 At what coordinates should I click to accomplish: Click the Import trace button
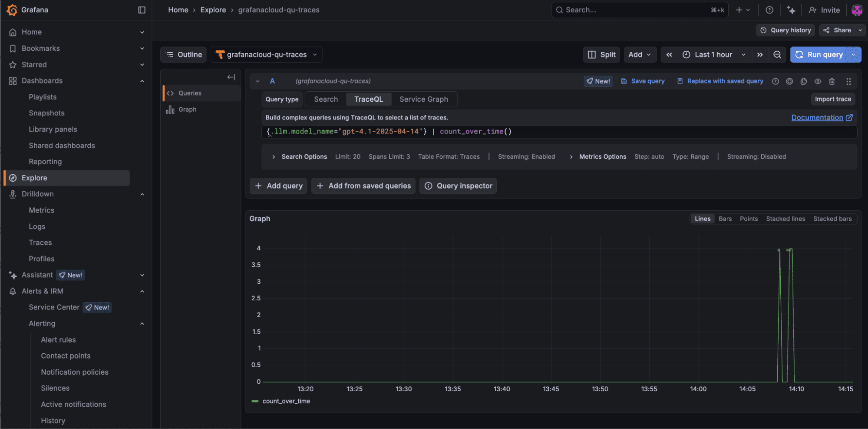(x=832, y=99)
